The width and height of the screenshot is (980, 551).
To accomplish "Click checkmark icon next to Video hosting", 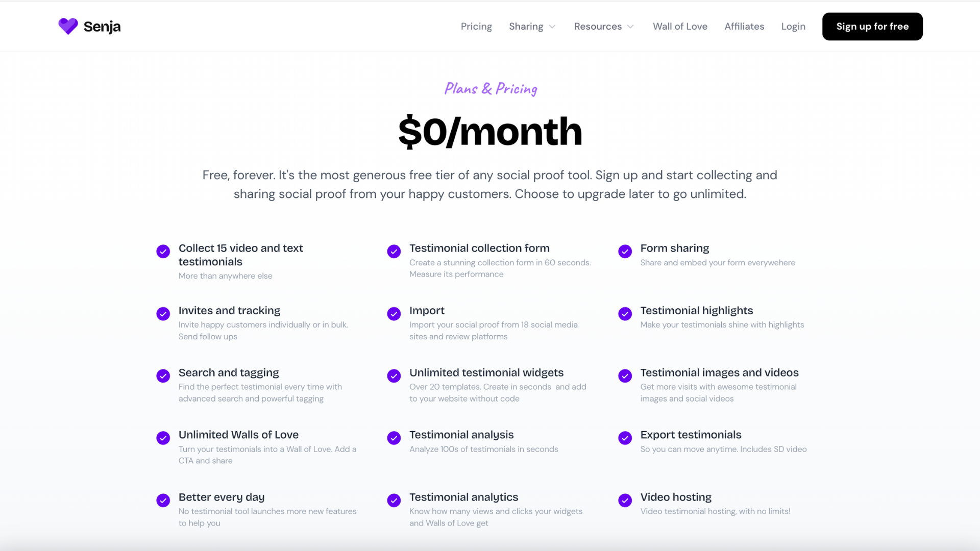I will pyautogui.click(x=625, y=500).
